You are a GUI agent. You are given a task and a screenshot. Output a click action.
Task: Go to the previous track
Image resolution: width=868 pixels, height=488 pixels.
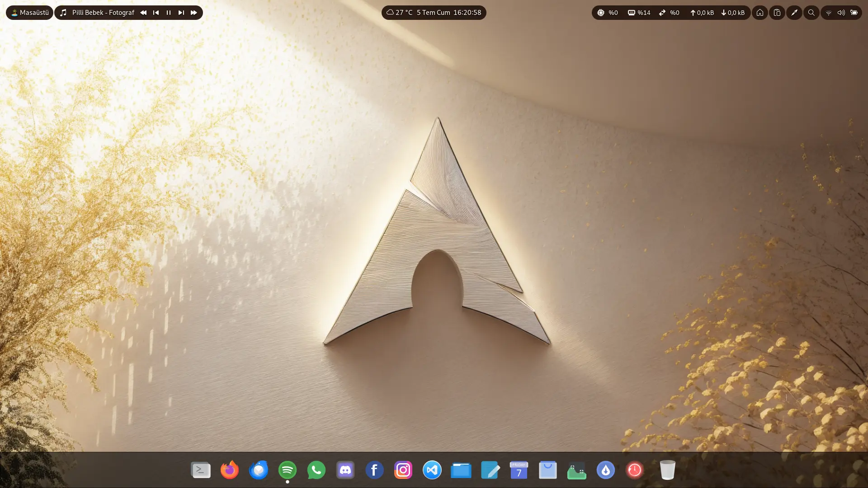(156, 13)
